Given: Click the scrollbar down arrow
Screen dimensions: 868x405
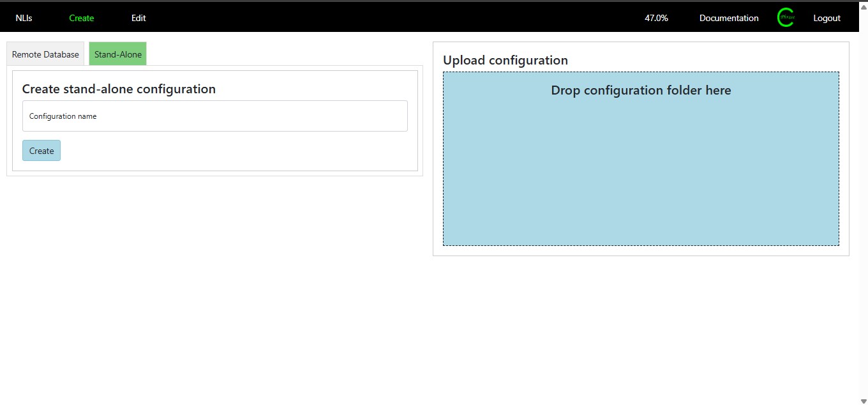Looking at the screenshot, I should 864,401.
